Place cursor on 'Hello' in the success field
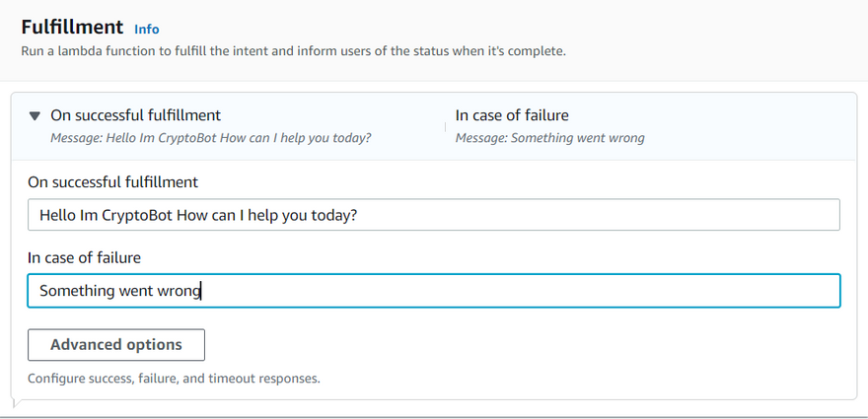 [57, 215]
